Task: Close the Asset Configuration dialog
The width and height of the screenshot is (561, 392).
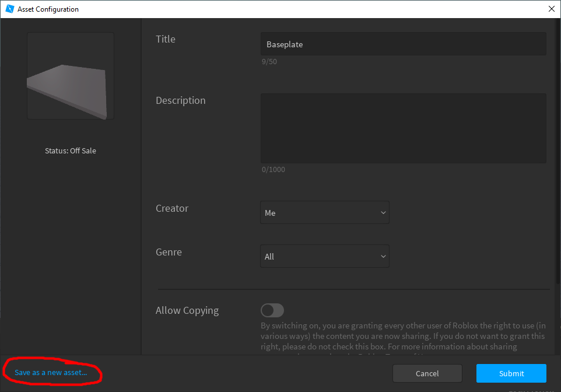Action: (551, 9)
